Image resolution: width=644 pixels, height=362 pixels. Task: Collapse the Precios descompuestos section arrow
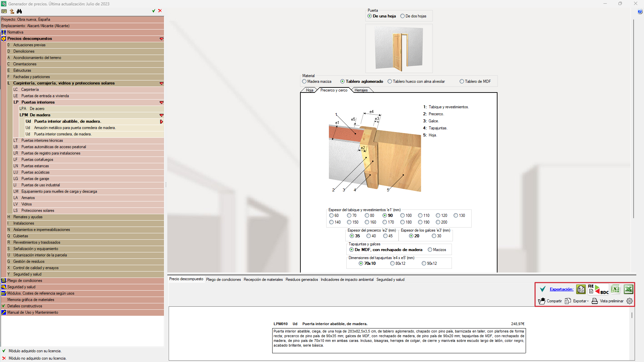(162, 39)
